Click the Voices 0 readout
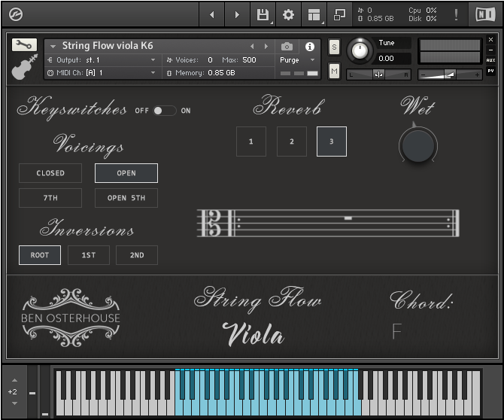This screenshot has height=420, width=504. point(210,60)
